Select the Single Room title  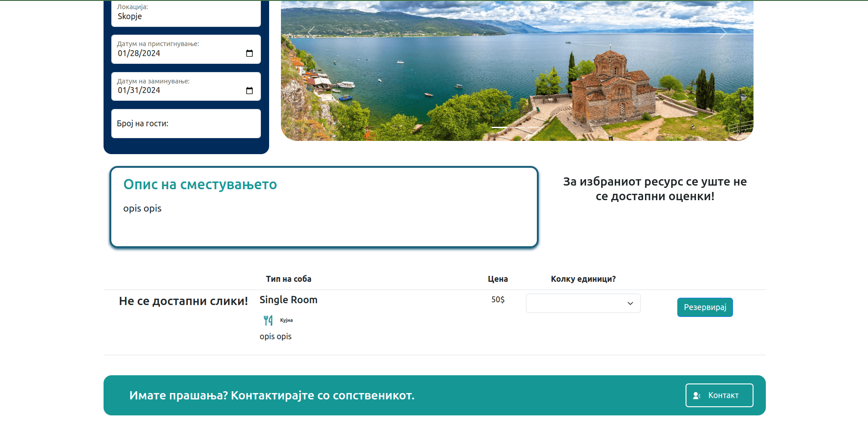point(288,300)
